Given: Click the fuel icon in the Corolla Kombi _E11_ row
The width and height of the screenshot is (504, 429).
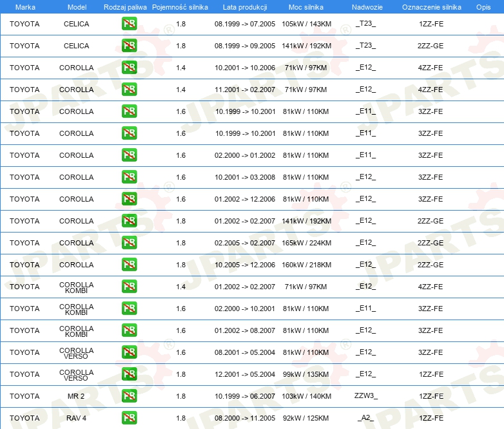Looking at the screenshot, I should (129, 308).
